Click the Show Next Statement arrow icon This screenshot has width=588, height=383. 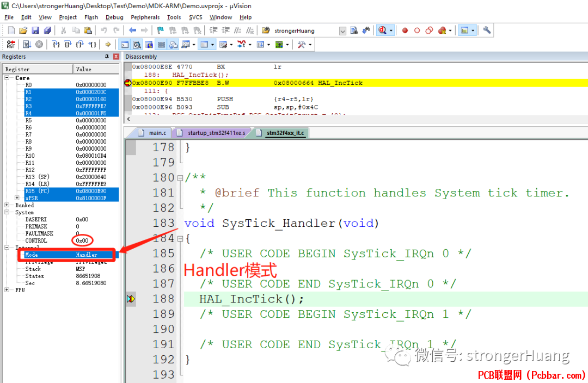pos(108,45)
